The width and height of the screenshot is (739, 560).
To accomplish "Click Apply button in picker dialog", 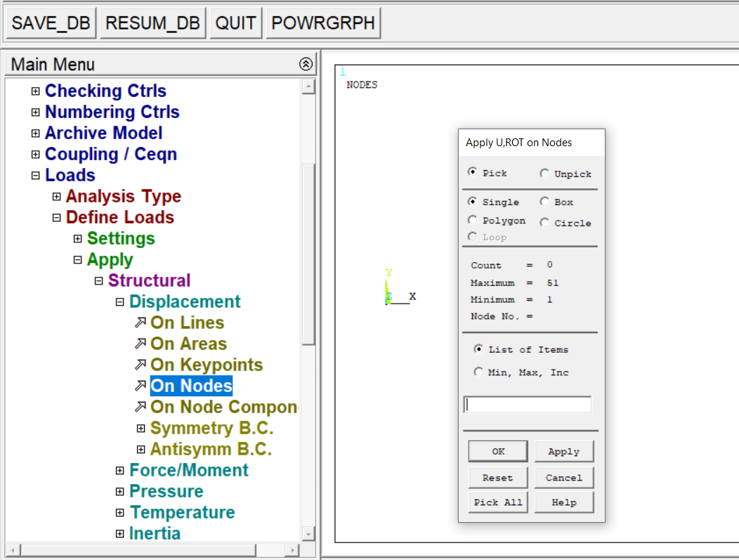I will [x=564, y=452].
